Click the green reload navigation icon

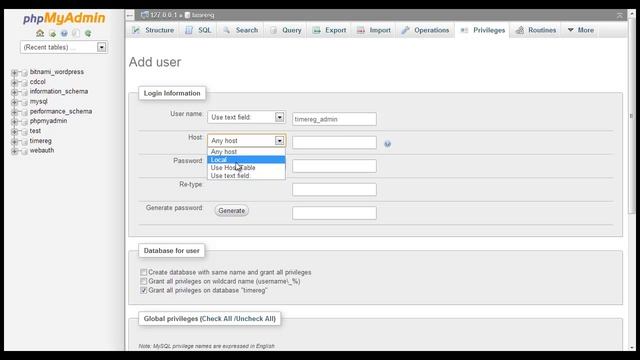(x=88, y=33)
